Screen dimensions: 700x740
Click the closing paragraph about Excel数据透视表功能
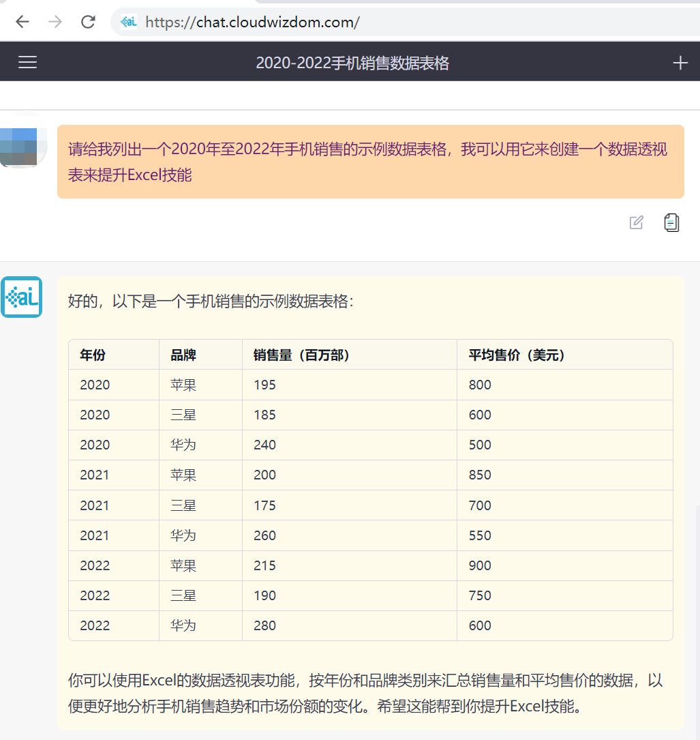[365, 693]
